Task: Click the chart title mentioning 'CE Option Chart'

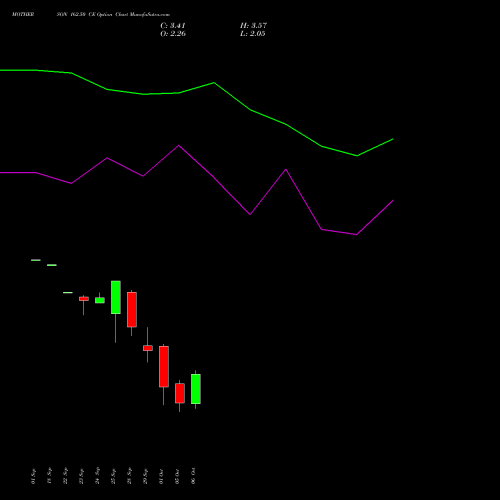Action: pos(91,14)
